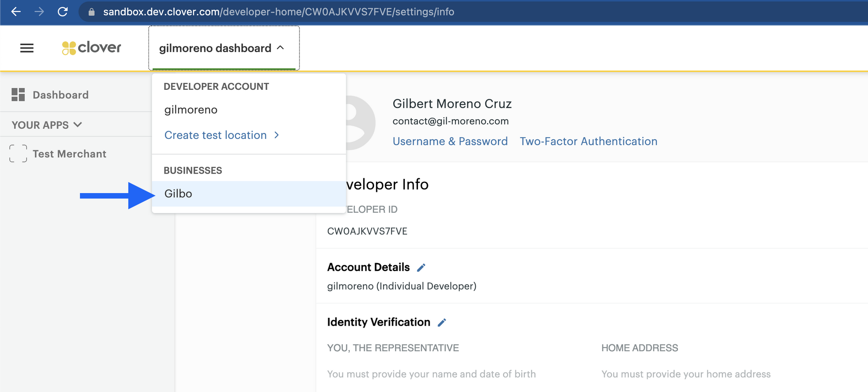Open the Username & Password link
The width and height of the screenshot is (868, 392).
450,142
